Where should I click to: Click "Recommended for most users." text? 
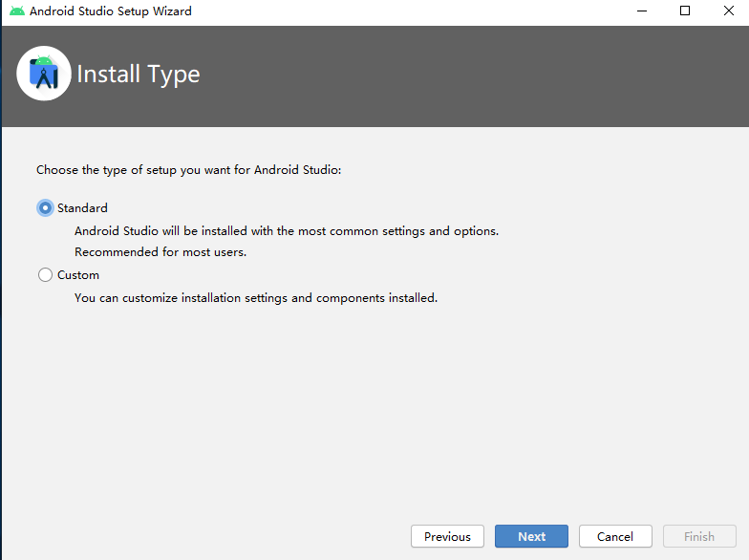160,252
